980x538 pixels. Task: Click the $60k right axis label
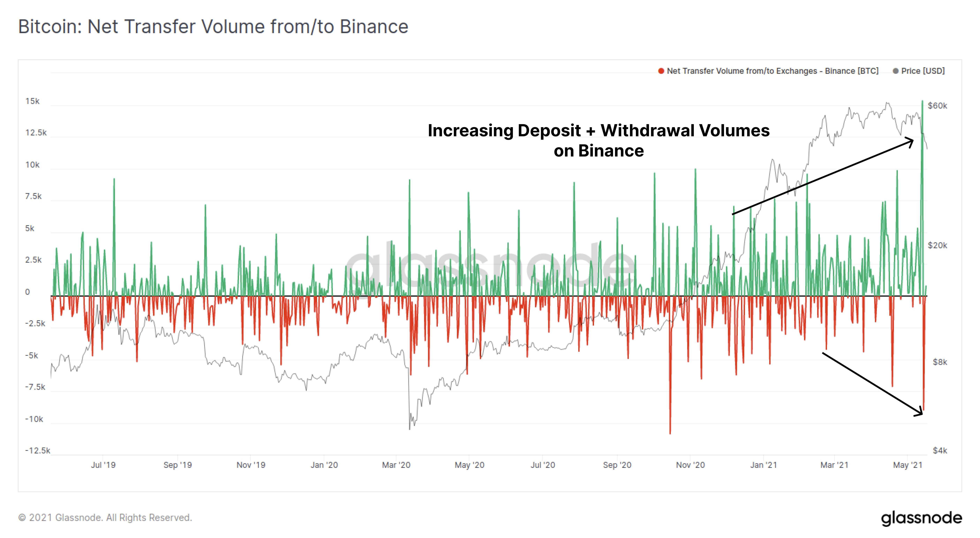(x=937, y=106)
